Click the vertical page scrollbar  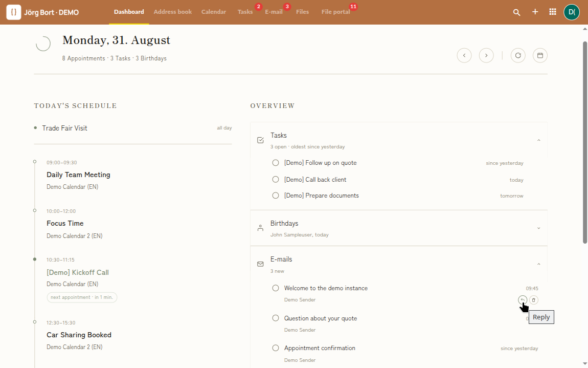point(584,142)
